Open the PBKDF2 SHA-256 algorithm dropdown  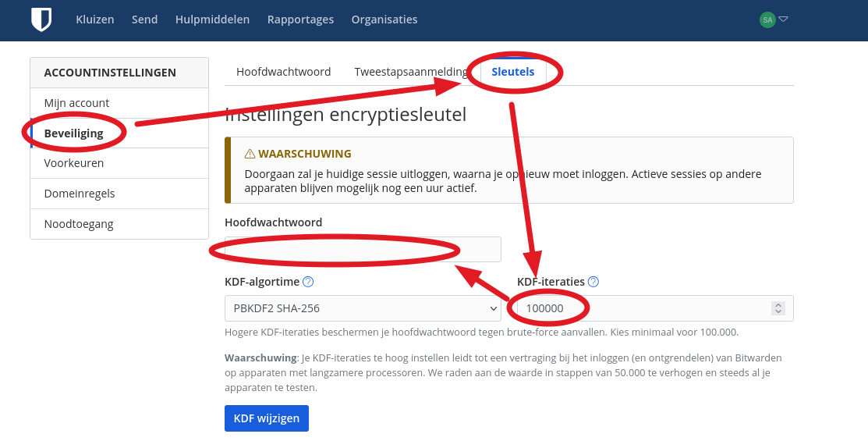coord(363,308)
